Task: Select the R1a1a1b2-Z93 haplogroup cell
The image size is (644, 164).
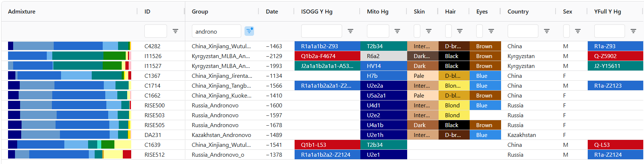Action: (327, 46)
